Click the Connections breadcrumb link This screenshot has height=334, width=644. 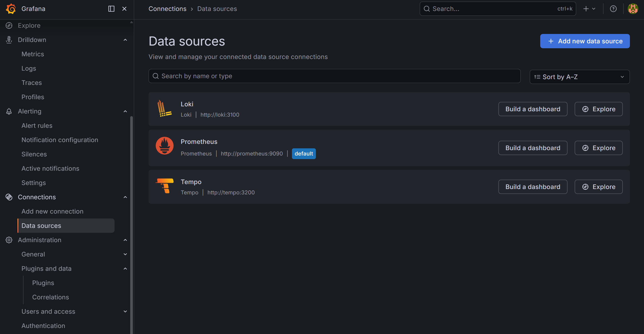coord(167,9)
